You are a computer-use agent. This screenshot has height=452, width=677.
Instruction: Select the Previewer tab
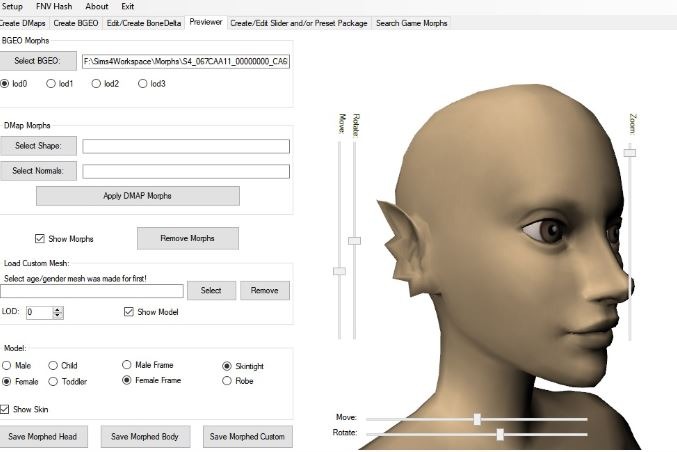[206, 22]
